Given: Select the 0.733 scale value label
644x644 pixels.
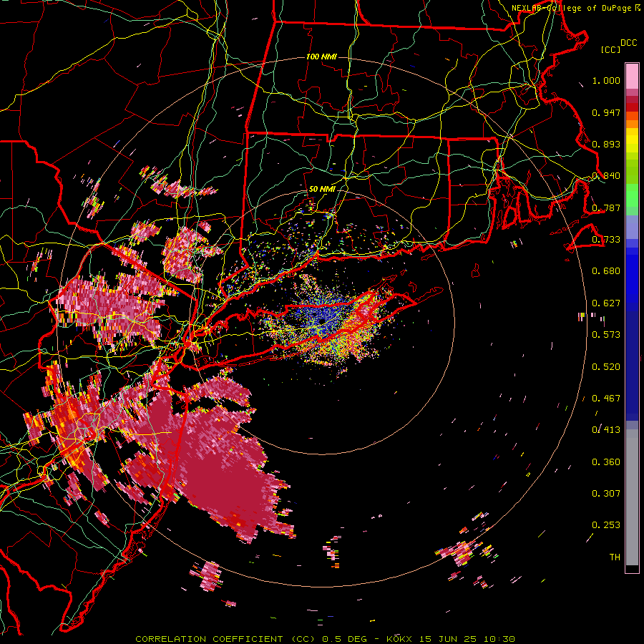Looking at the screenshot, I should pyautogui.click(x=606, y=240).
